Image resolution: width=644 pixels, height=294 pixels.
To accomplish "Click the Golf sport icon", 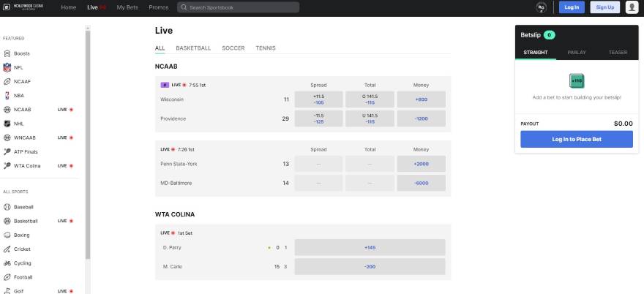I will 7,291.
